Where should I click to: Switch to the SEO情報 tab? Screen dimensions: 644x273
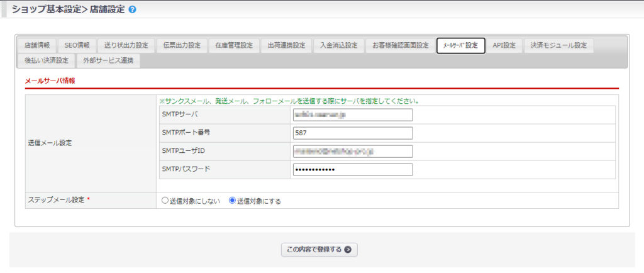77,45
